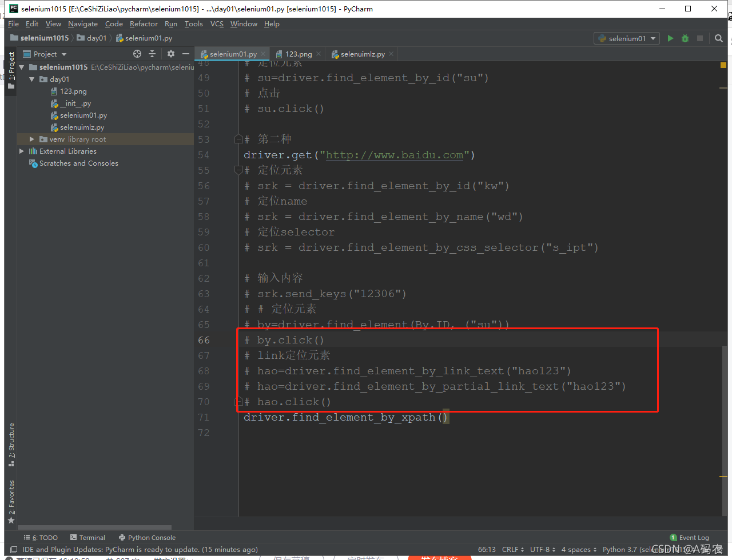Screen dimensions: 732x560
Task: Open the 6: TODO tool window
Action: (x=41, y=538)
